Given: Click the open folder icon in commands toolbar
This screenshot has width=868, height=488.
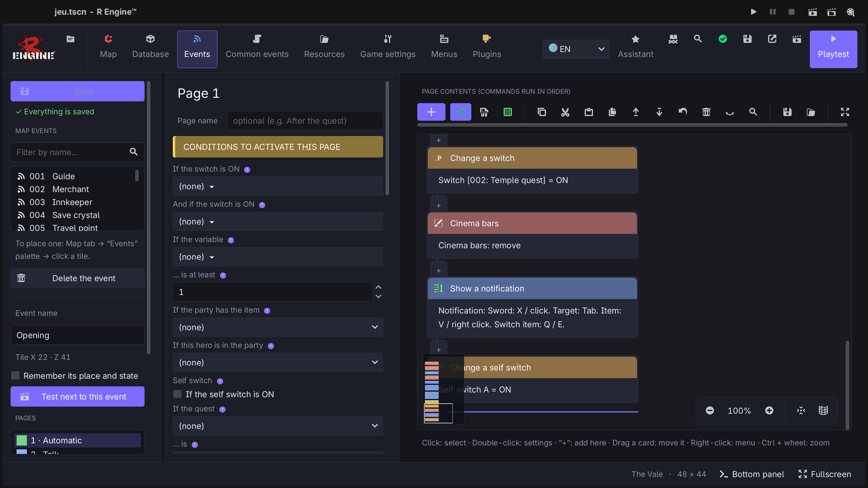Looking at the screenshot, I should (811, 112).
